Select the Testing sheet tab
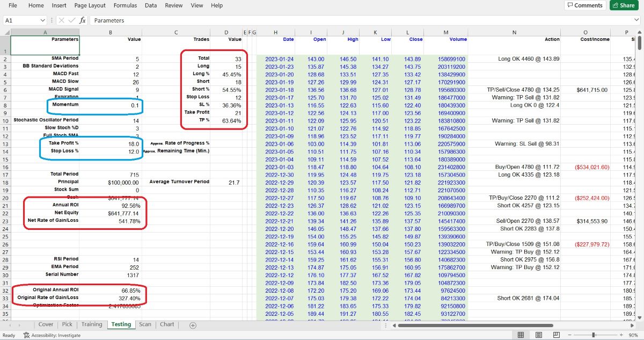644x340 pixels. point(121,324)
